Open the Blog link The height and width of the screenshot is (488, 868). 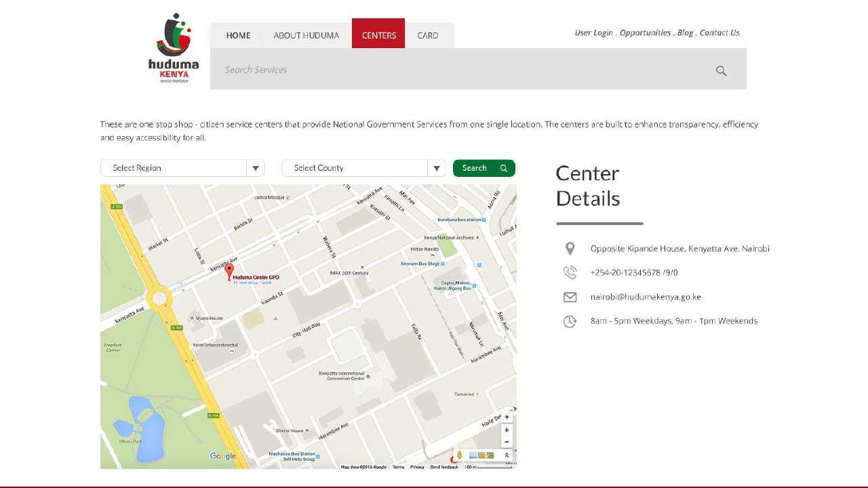(x=685, y=33)
